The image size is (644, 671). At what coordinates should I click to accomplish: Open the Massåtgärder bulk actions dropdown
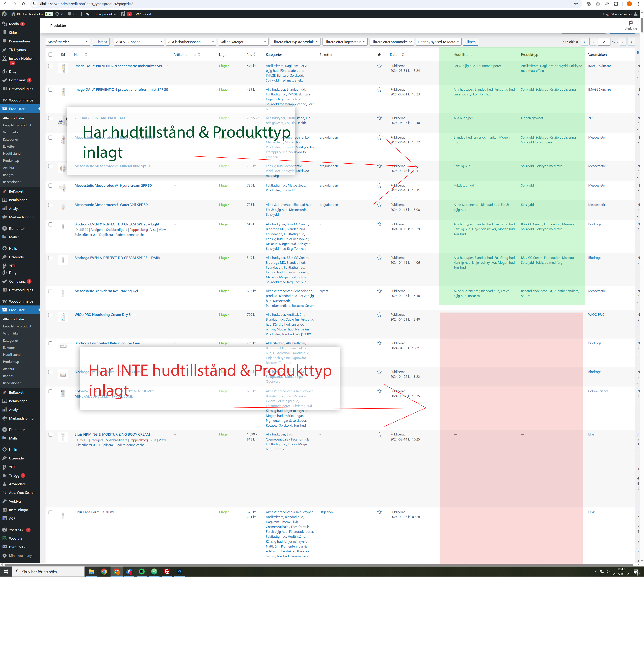(x=68, y=42)
